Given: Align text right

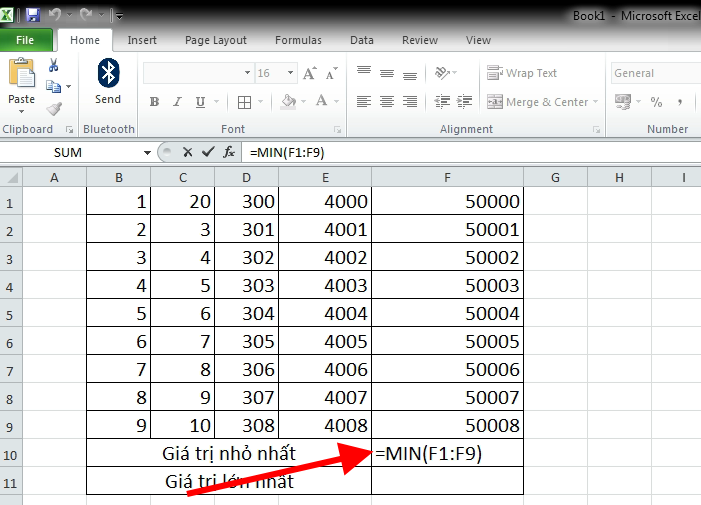Looking at the screenshot, I should pos(410,102).
